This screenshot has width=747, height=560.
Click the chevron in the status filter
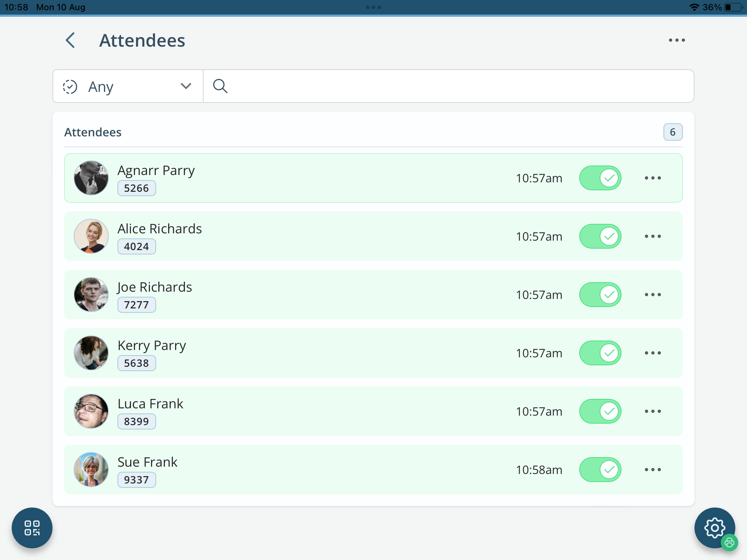pos(186,86)
